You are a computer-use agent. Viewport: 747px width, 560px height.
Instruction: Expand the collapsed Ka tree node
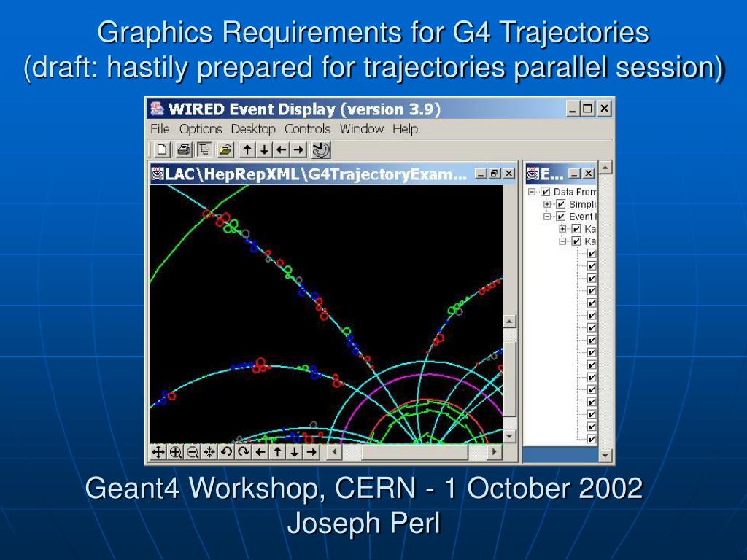click(x=562, y=228)
